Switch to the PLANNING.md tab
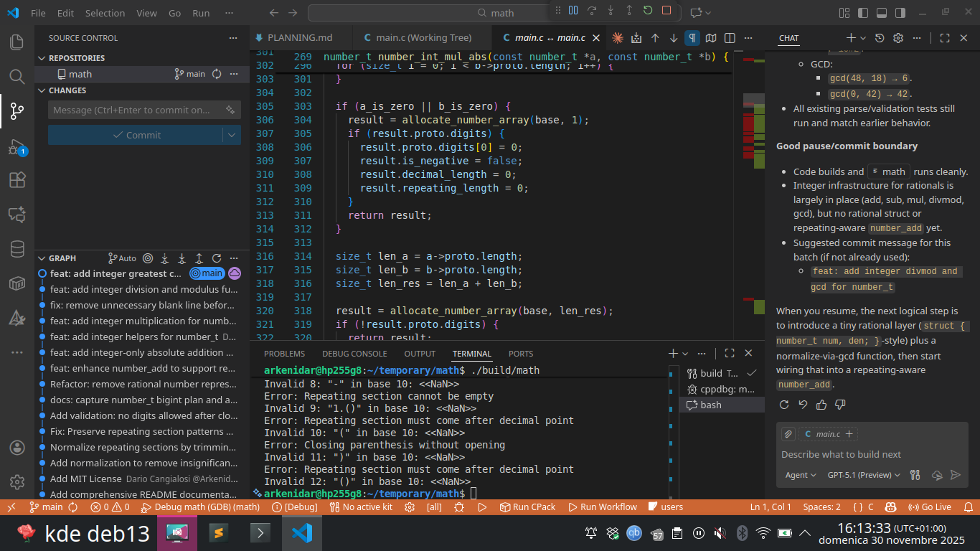Viewport: 980px width, 551px height. pyautogui.click(x=299, y=38)
